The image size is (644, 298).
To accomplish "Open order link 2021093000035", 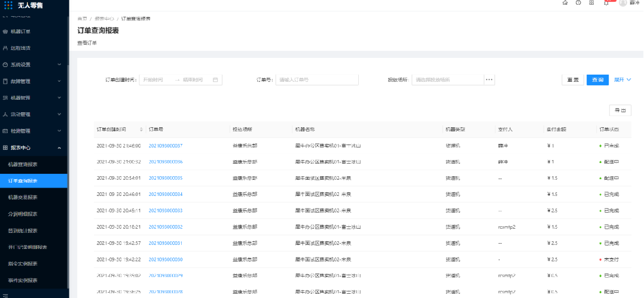I will [166, 178].
